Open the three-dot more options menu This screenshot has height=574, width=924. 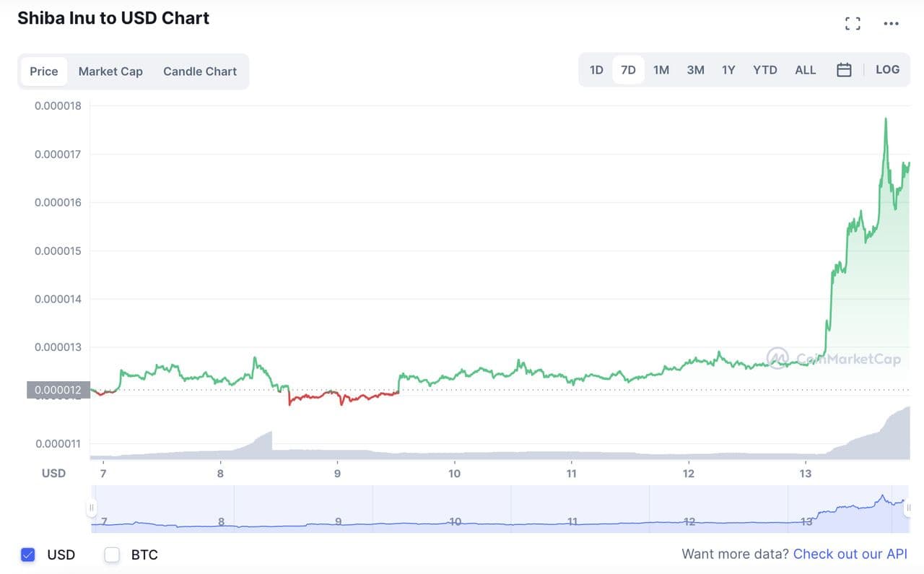tap(891, 24)
